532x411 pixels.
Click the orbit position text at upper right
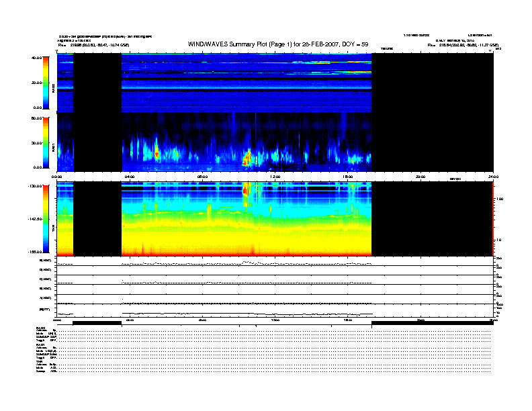[463, 45]
